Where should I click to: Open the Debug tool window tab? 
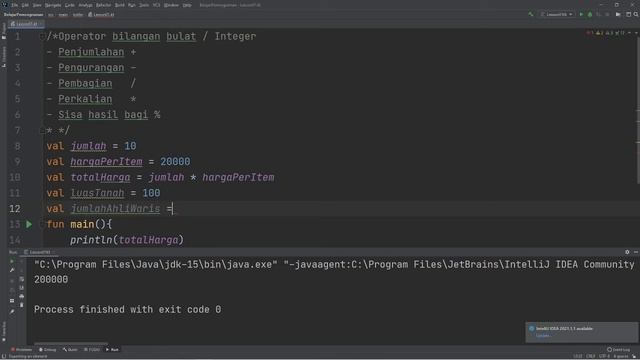tap(48, 350)
